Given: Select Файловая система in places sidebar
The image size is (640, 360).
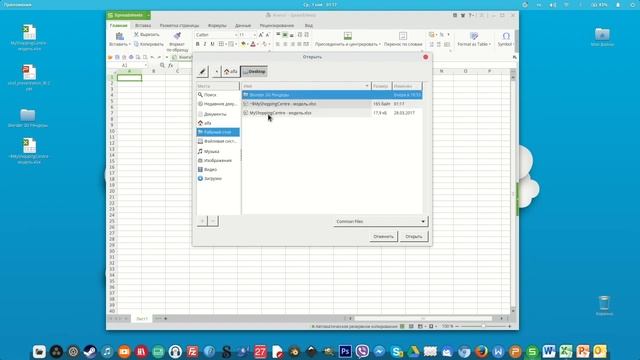Looking at the screenshot, I should coord(218,141).
